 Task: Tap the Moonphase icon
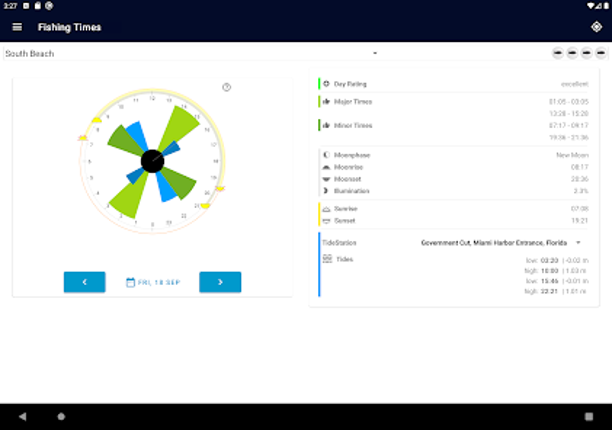click(327, 155)
